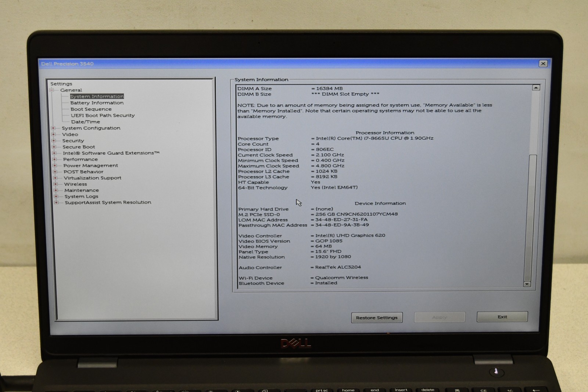Select the System Logs label

pos(82,196)
